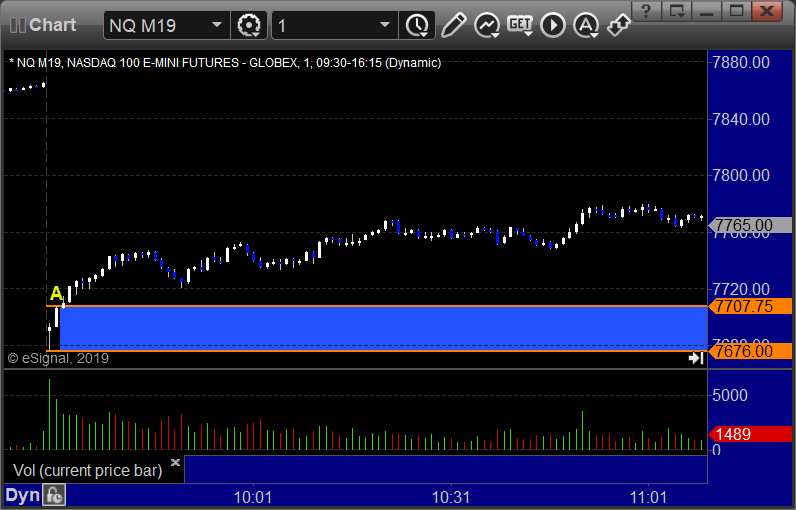This screenshot has width=796, height=510.
Task: Click the 11:01 time axis label
Action: pyautogui.click(x=648, y=497)
